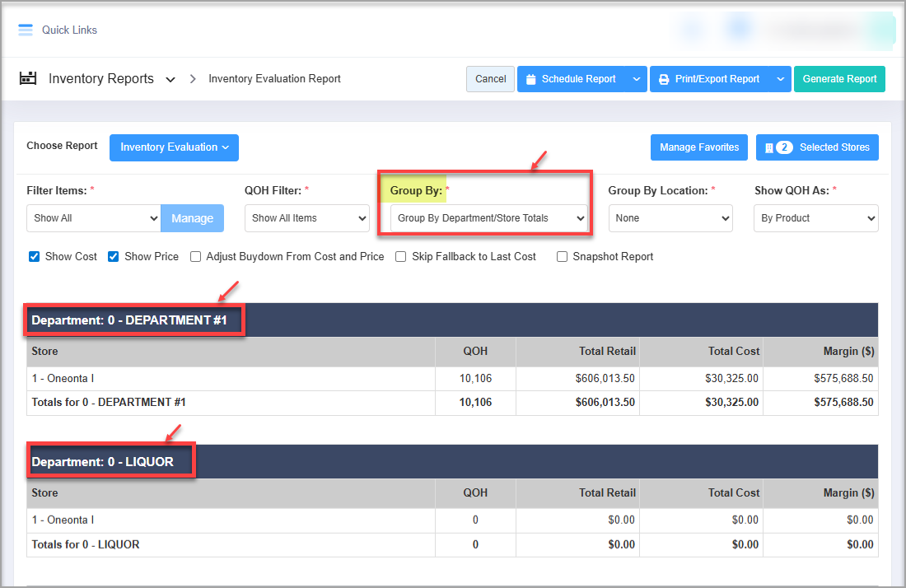The height and width of the screenshot is (588, 906).
Task: Enable Adjust Buydown From Cost and Price
Action: click(196, 256)
